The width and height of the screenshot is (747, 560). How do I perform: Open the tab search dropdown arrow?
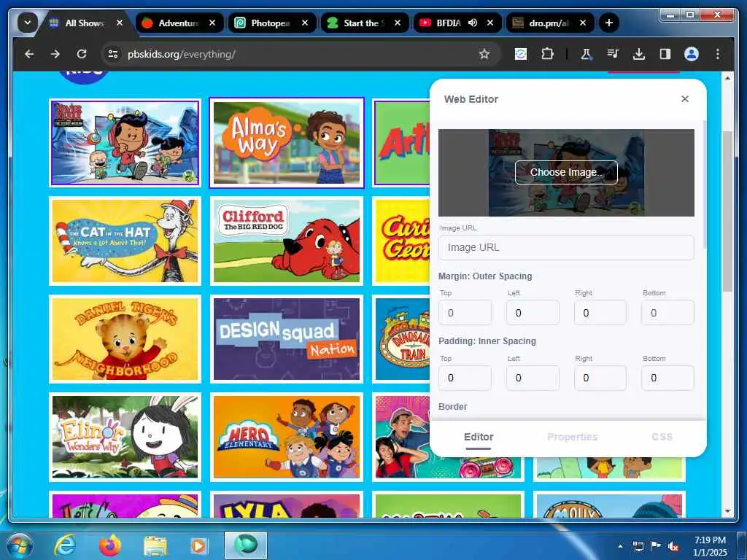[27, 23]
